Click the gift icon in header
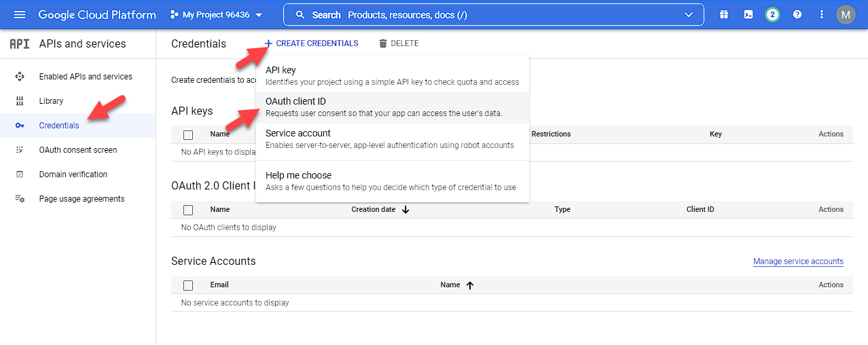Image resolution: width=868 pixels, height=345 pixels. pyautogui.click(x=724, y=14)
